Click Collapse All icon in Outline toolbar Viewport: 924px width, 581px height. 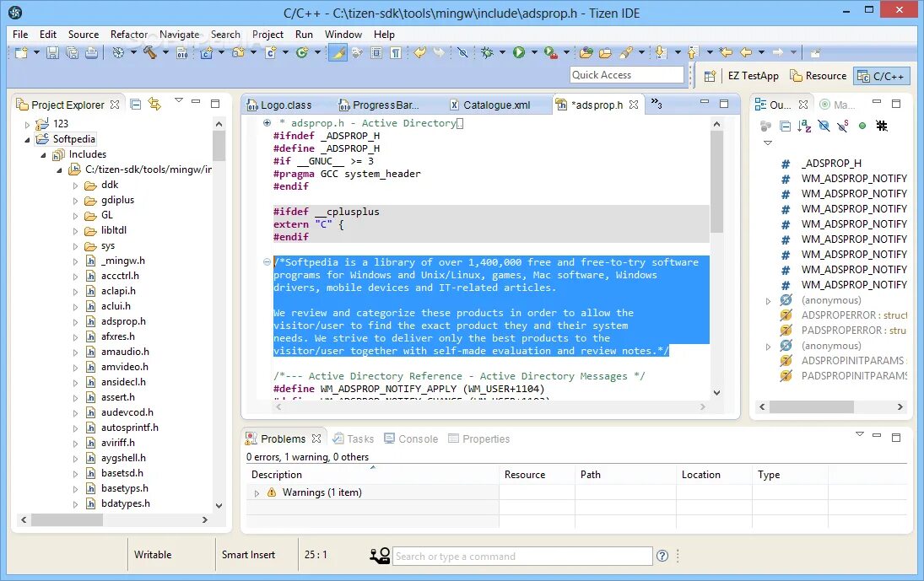click(785, 126)
